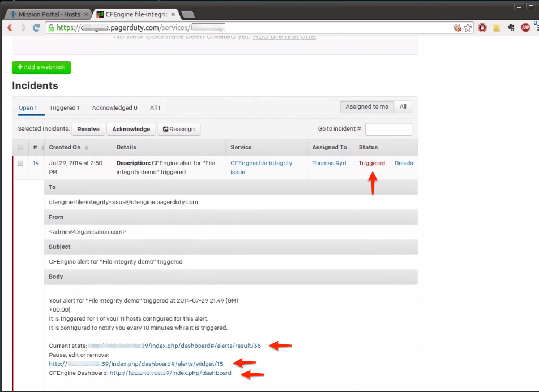This screenshot has height=392, width=539.
Task: Toggle the Assigned to me filter
Action: 367,106
